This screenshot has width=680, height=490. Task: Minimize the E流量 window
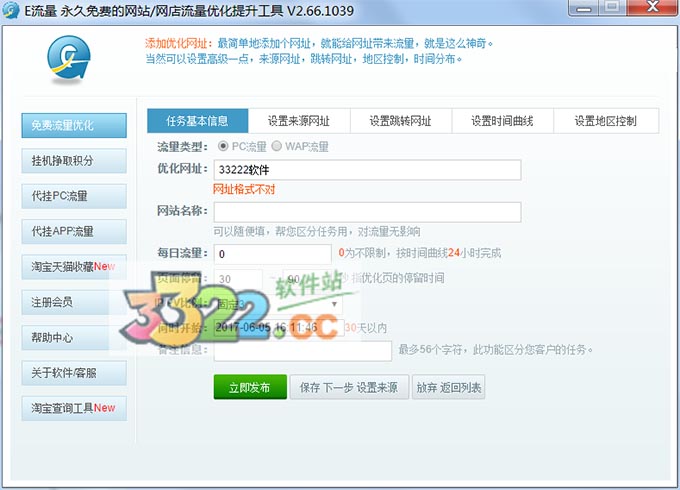click(x=583, y=8)
